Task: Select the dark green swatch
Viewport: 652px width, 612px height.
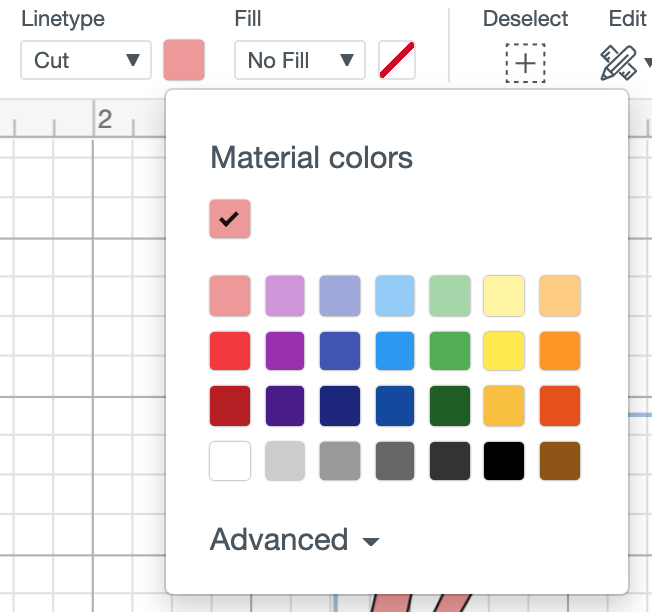Action: point(450,406)
